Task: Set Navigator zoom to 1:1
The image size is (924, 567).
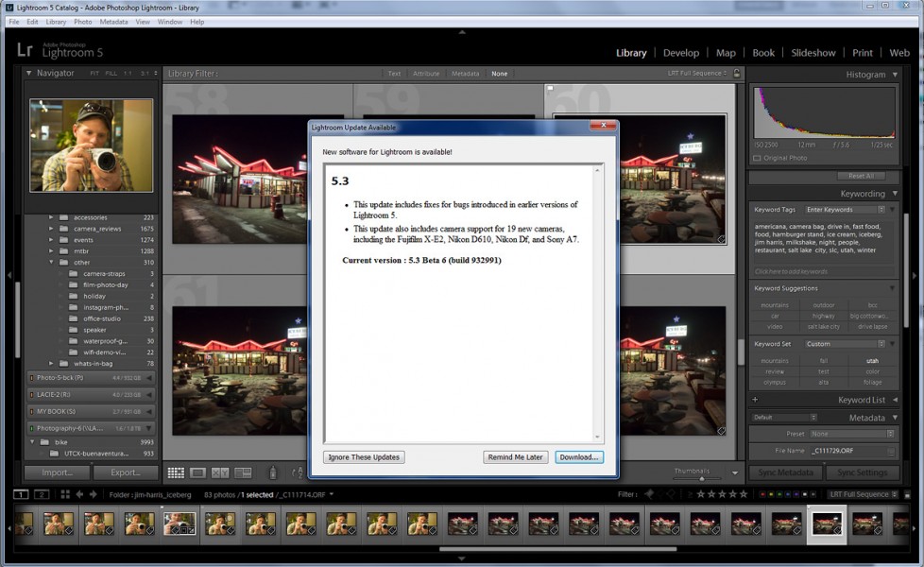Action: coord(128,73)
